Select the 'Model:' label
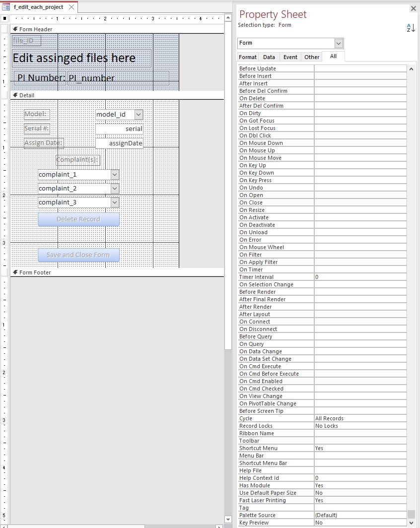 tap(37, 114)
